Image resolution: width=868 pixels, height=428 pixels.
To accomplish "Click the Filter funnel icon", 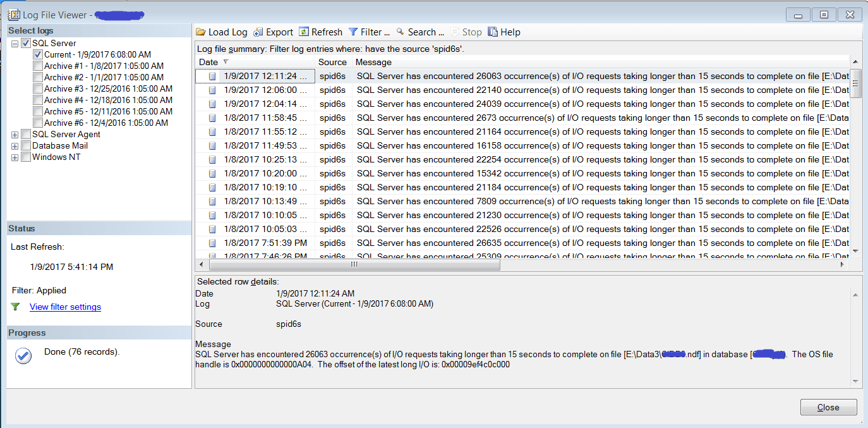I will coord(353,32).
